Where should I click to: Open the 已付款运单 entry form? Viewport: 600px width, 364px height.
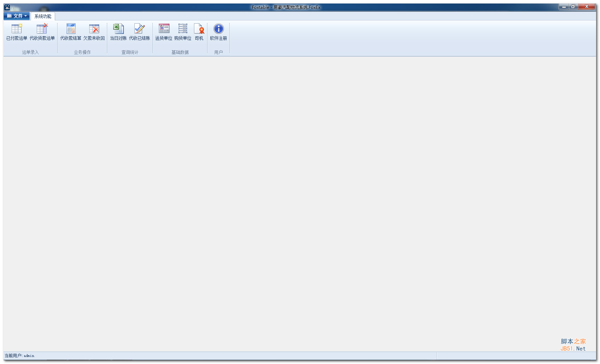tap(17, 32)
